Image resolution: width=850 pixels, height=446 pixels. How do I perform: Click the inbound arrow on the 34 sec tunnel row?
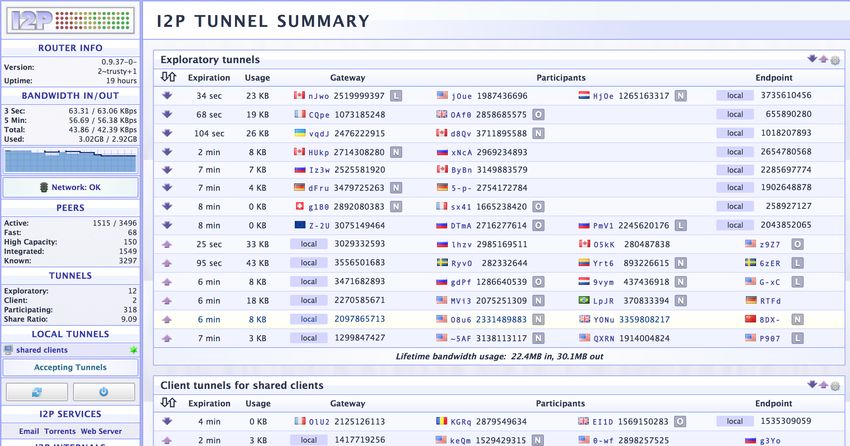(167, 95)
